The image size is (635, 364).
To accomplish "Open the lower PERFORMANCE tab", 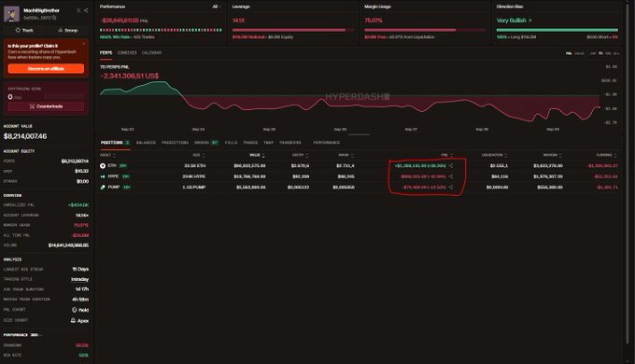I will [327, 143].
